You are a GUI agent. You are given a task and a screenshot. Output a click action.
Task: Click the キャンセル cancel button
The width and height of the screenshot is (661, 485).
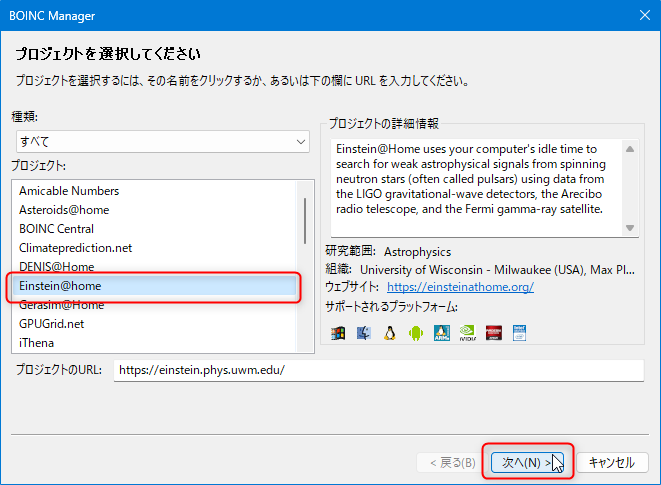point(612,463)
